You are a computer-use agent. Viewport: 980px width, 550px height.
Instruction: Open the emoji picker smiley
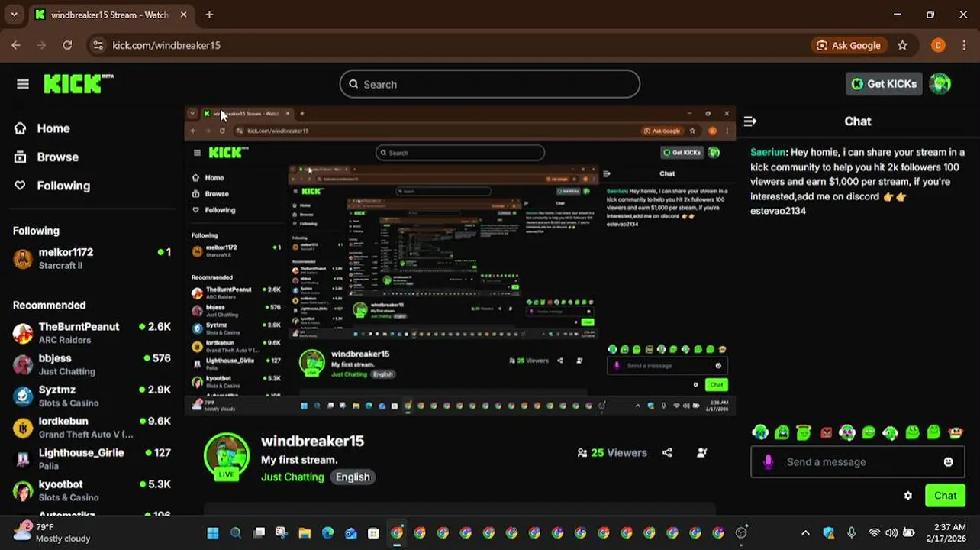948,461
